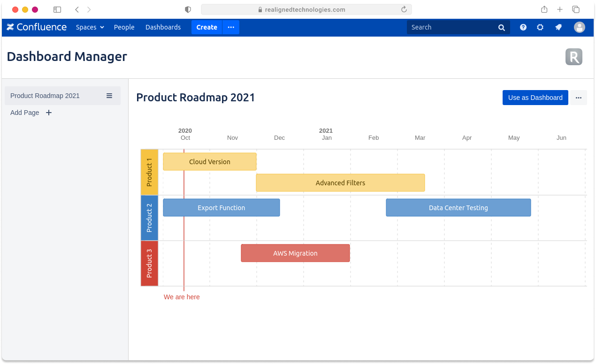Click the hamburger icon beside Product Roadmap 2021
This screenshot has width=596, height=364.
[x=109, y=96]
